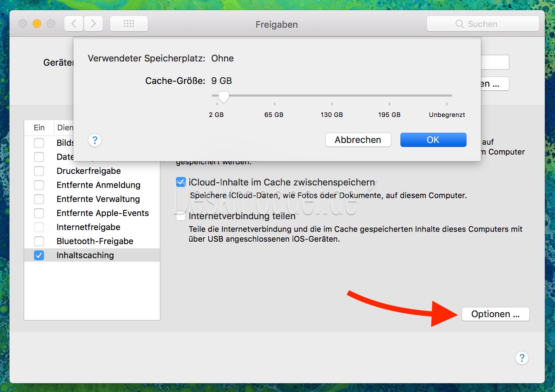Screen dimensions: 555x392
Task: Select the Internetfreigabe service row
Action: [92, 227]
